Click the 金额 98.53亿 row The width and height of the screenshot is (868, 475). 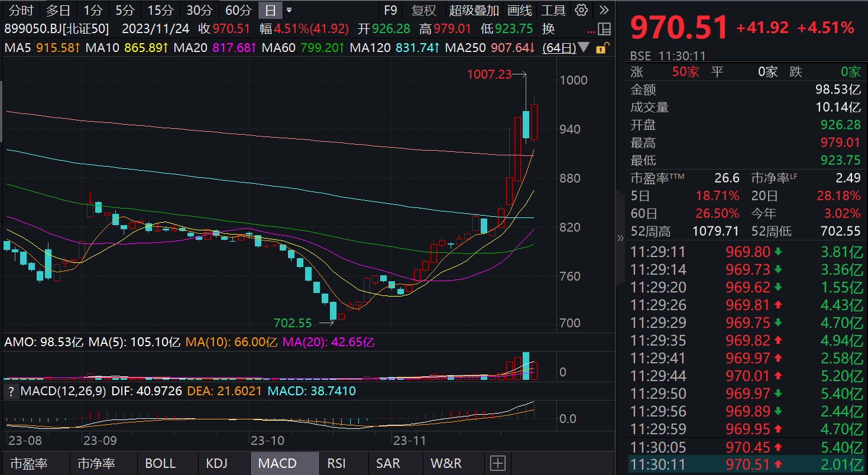click(745, 90)
